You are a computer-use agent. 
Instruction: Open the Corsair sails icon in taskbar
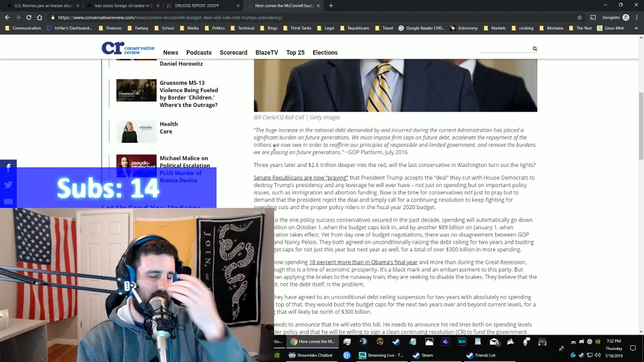510,342
